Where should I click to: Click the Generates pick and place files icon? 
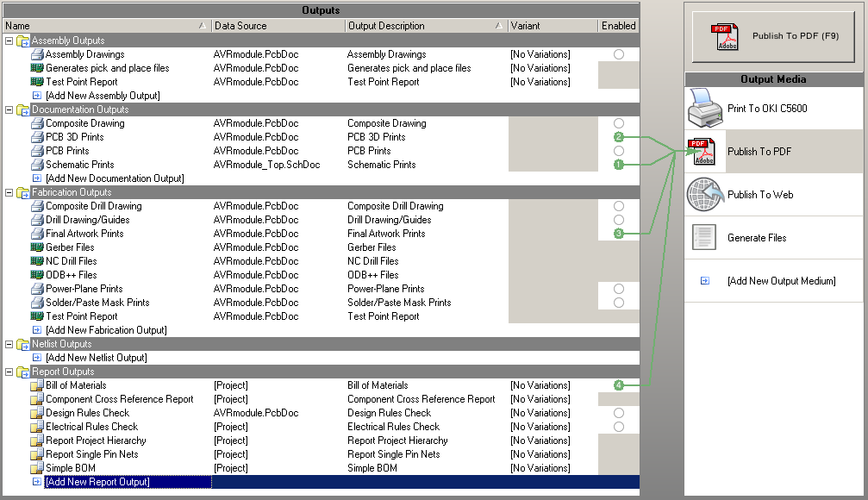pyautogui.click(x=37, y=68)
